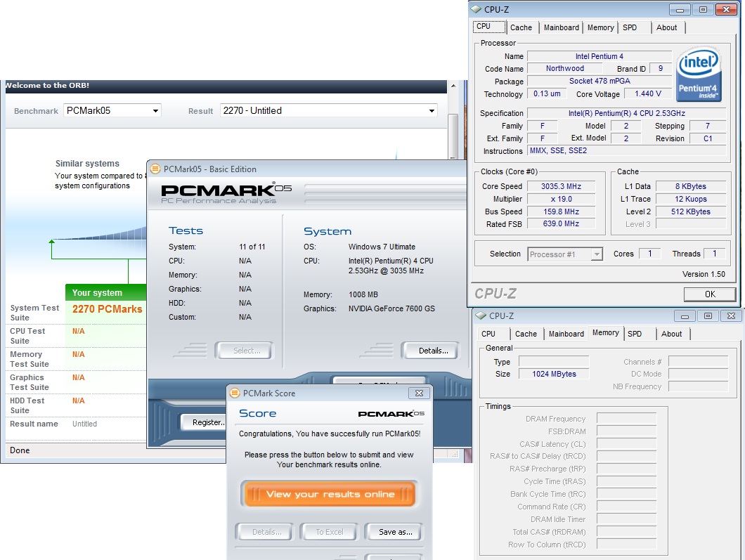Click the 2270 PCMarks score text
The width and height of the screenshot is (745, 560).
[107, 309]
